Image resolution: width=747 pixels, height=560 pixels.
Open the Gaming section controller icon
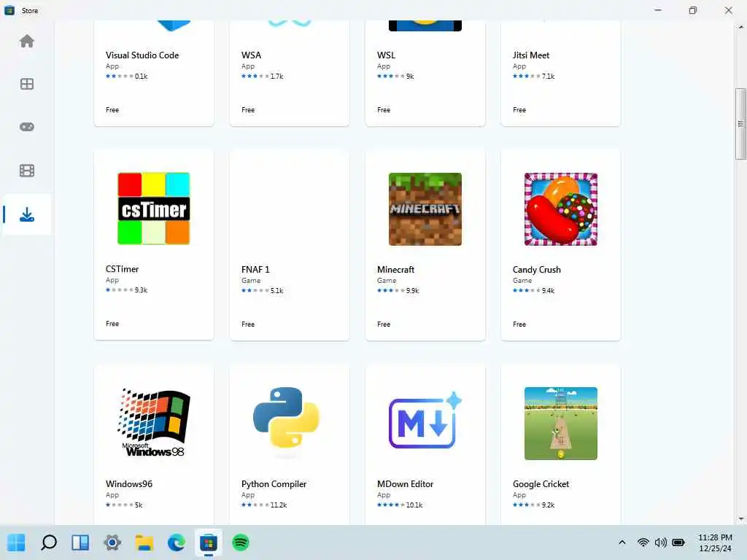tap(27, 127)
